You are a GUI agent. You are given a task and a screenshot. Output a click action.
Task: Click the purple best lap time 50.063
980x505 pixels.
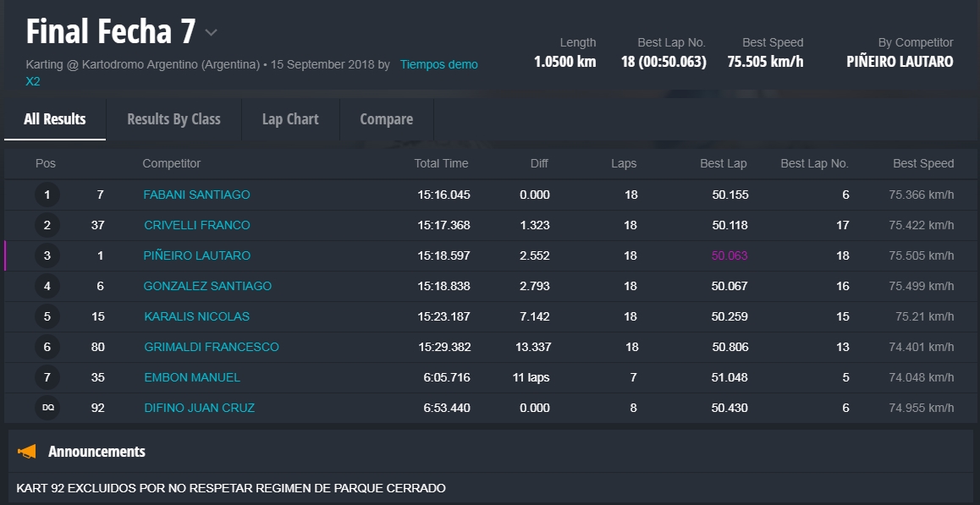[x=729, y=255]
